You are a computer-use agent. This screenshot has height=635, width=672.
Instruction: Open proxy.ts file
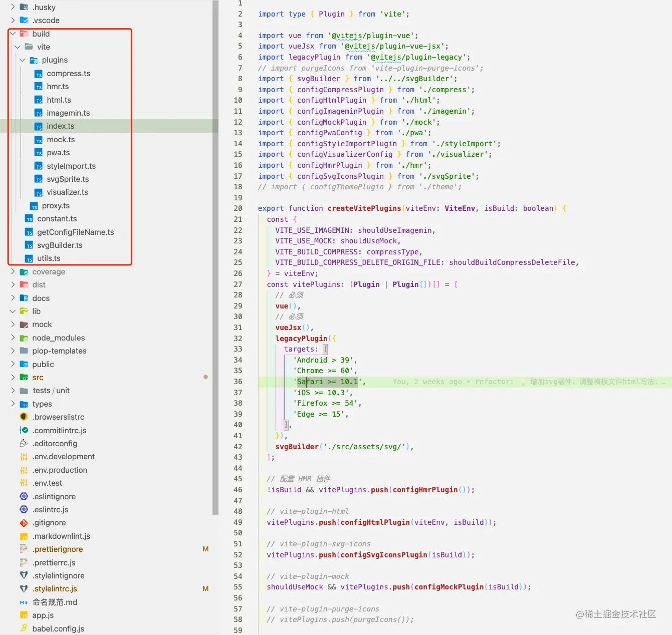pyautogui.click(x=56, y=206)
